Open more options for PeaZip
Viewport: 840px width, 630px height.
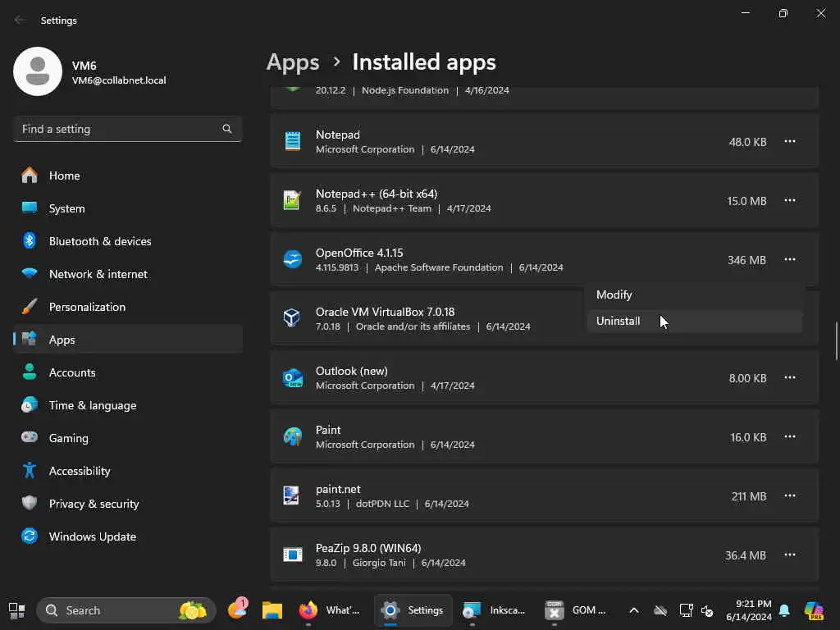[x=789, y=555]
